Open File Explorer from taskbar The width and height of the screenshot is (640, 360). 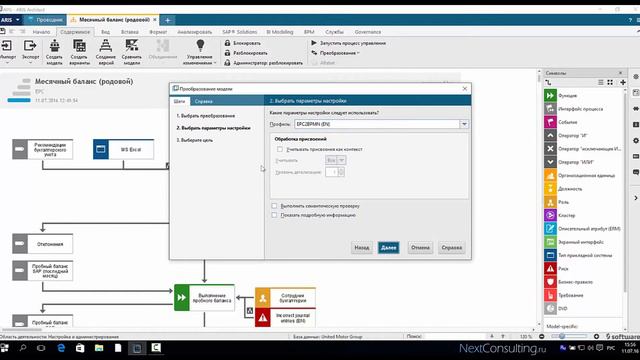[99, 348]
